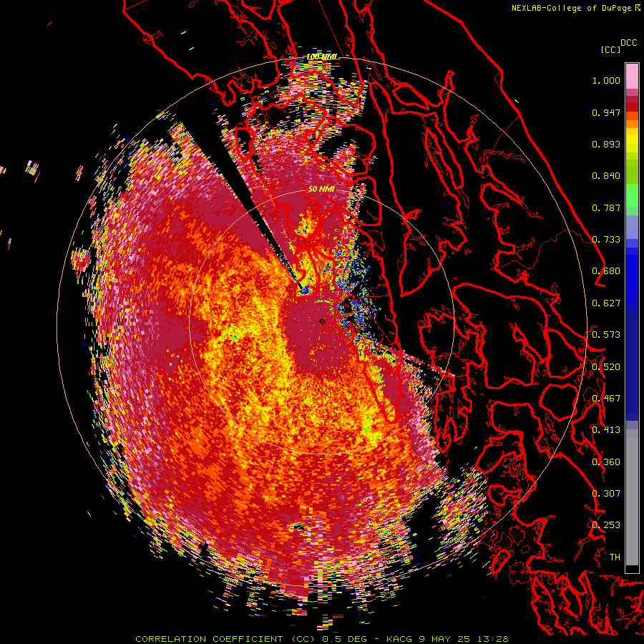Click the 0.307 color scale value
Screen dimensions: 644x644
[606, 494]
